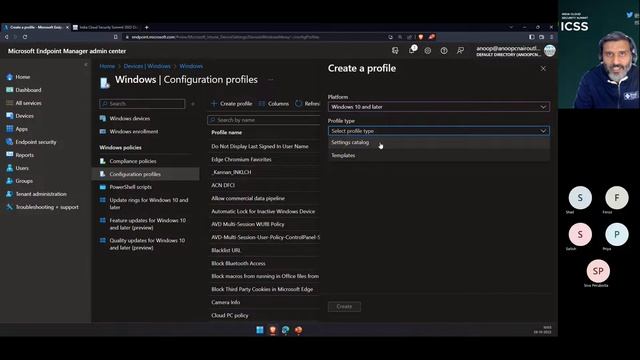Open Windows devices menu item
Viewport: 640px width, 360px height.
pyautogui.click(x=129, y=118)
